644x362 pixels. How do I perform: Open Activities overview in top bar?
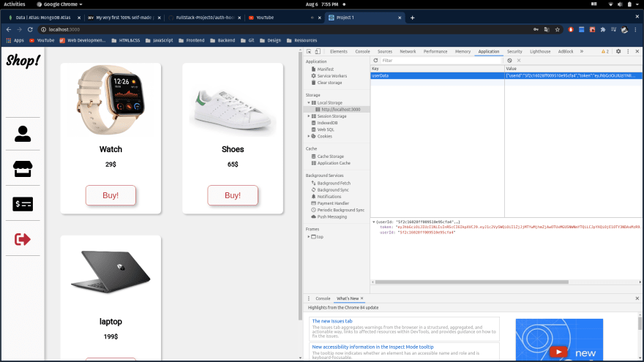tap(15, 4)
